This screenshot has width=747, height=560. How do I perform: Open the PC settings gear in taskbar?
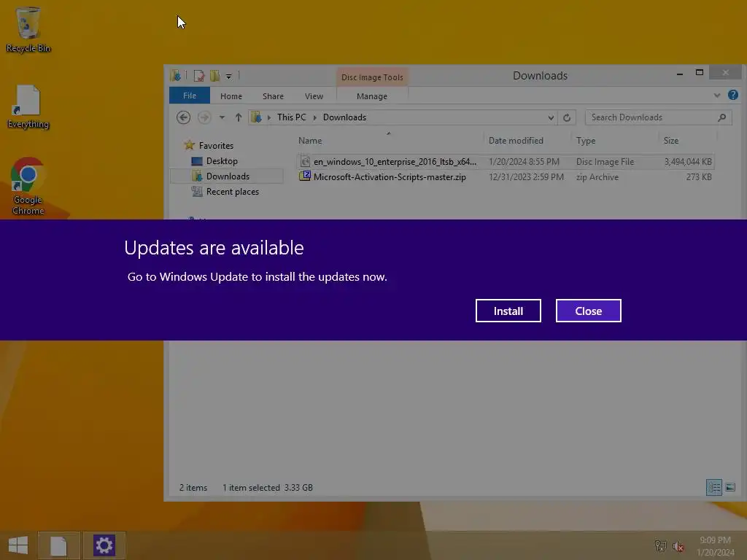coord(104,545)
